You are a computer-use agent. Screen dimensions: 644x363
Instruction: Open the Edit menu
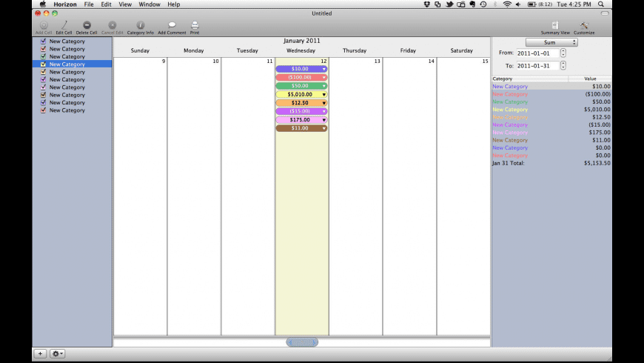[x=106, y=4]
